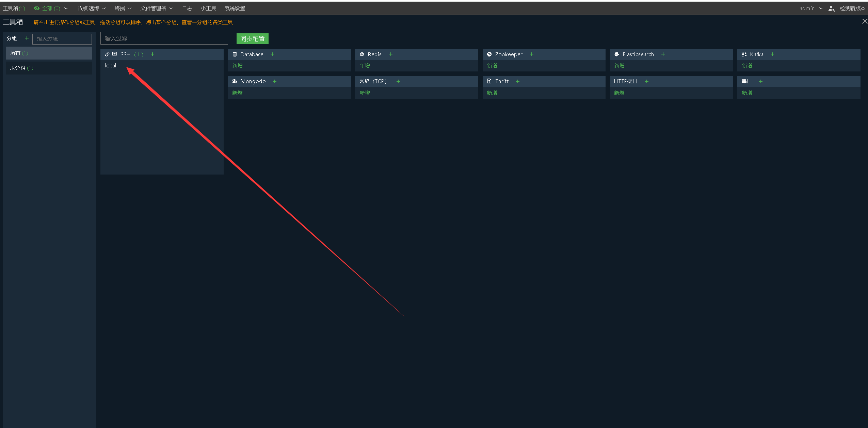Click 新增 under HTTP接口
868x428 pixels.
pos(619,93)
